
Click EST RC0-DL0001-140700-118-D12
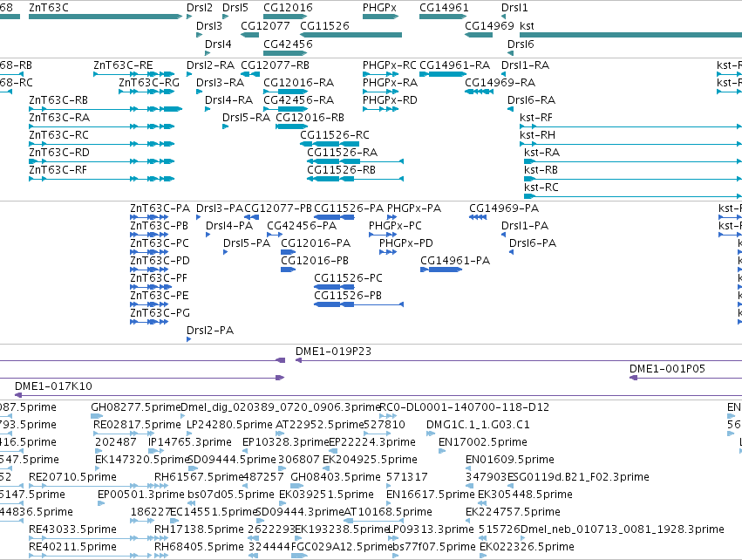pos(465,407)
